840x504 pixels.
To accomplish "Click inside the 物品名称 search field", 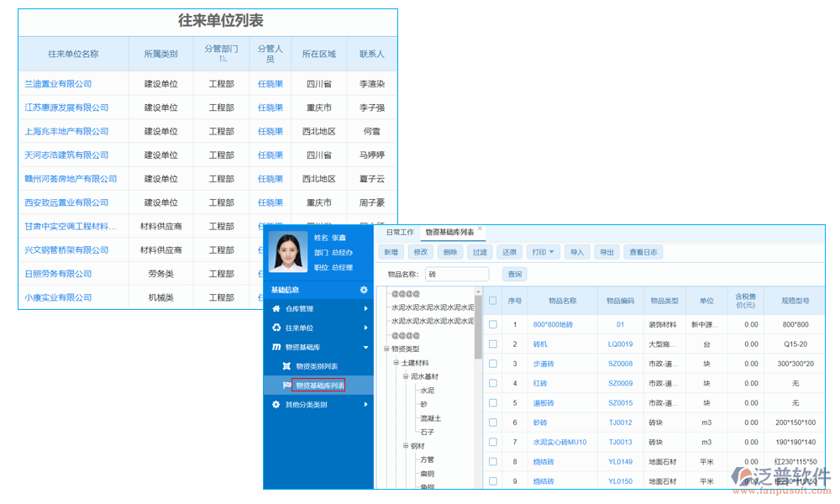I will point(459,274).
